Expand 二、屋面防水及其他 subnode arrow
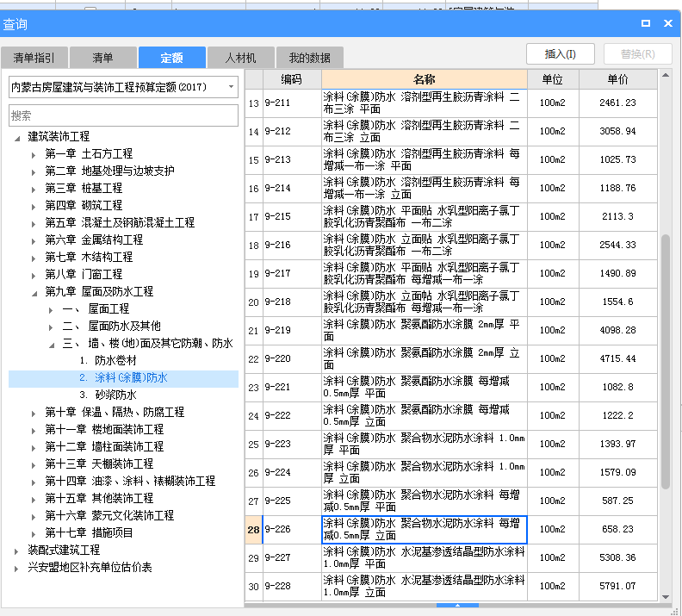 tap(51, 327)
